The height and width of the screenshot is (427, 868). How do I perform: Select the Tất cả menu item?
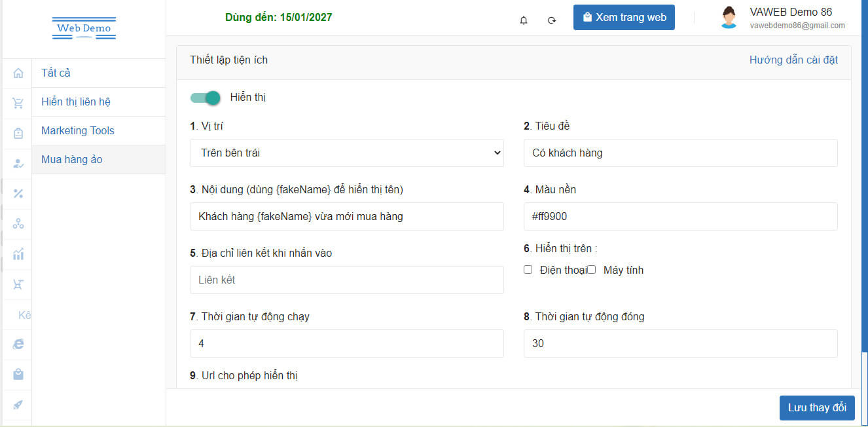click(x=56, y=73)
